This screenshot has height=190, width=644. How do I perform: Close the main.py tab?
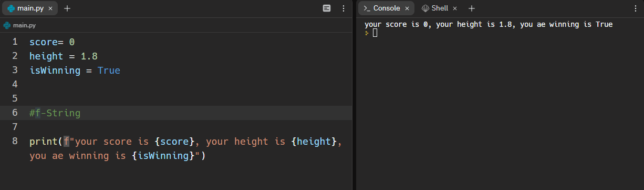pyautogui.click(x=50, y=8)
